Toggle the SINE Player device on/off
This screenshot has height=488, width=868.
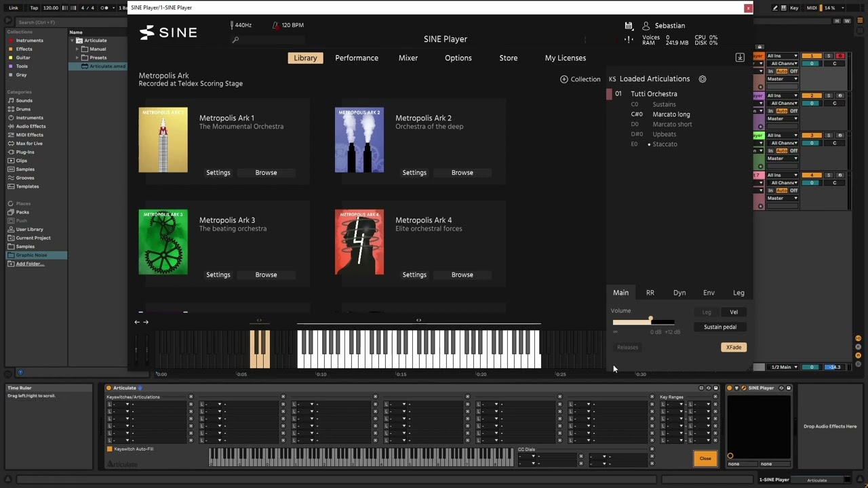tap(730, 388)
